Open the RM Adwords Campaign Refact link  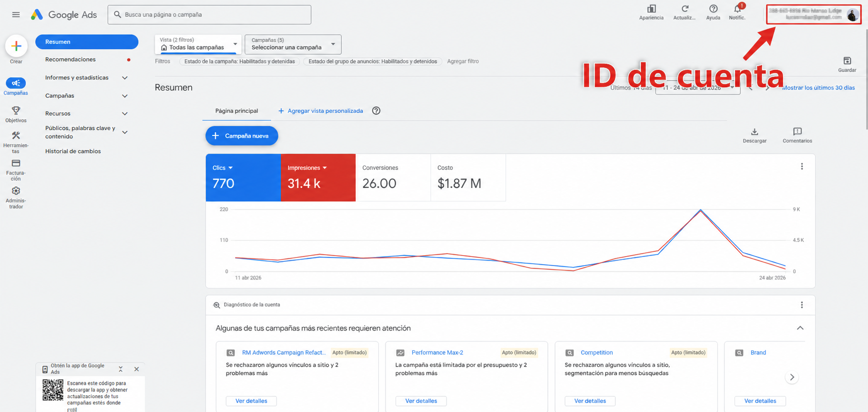coord(284,353)
